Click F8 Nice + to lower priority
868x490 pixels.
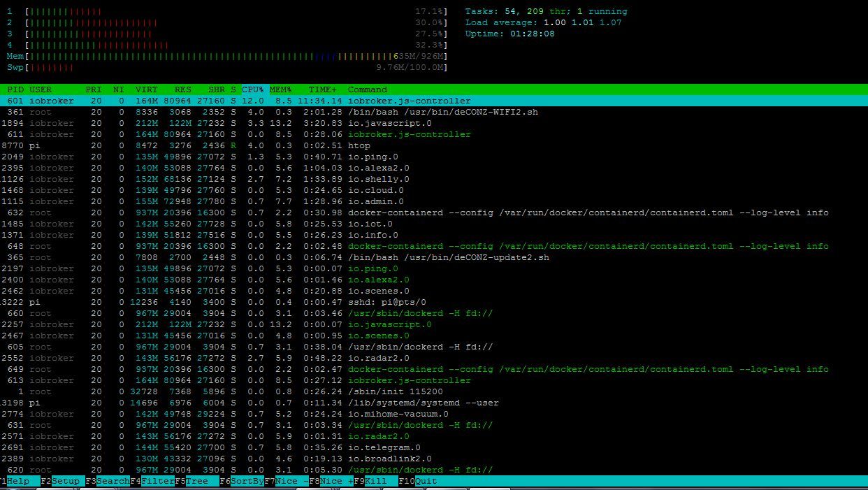tap(331, 481)
